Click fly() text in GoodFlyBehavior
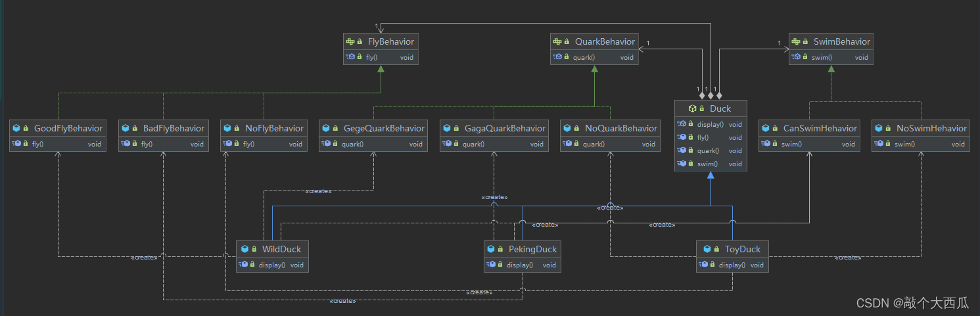This screenshot has height=316, width=980. tap(37, 144)
